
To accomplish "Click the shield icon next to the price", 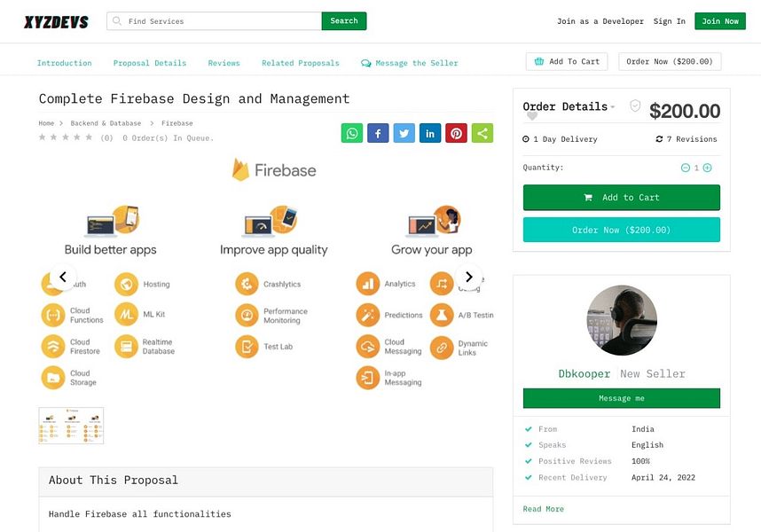I will [635, 106].
